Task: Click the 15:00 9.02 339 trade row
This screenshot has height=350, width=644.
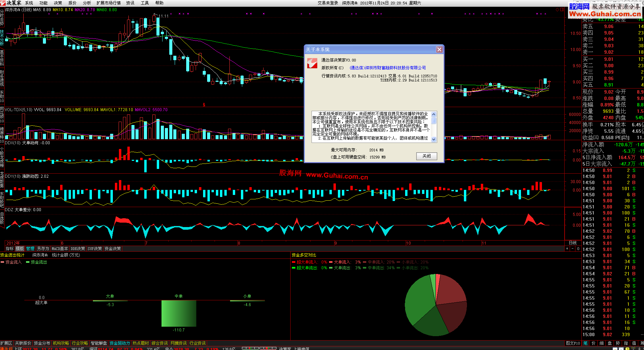Action: click(613, 334)
